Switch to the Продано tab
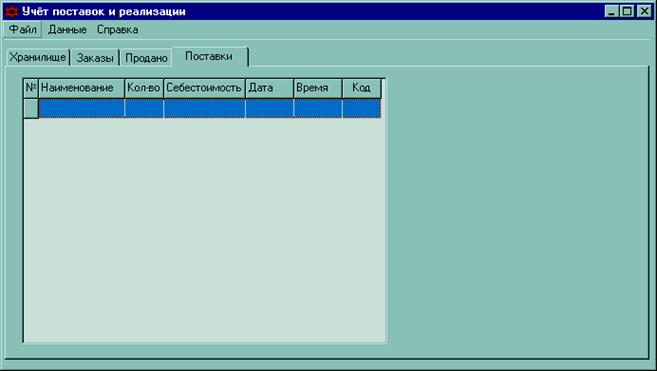 pyautogui.click(x=146, y=58)
